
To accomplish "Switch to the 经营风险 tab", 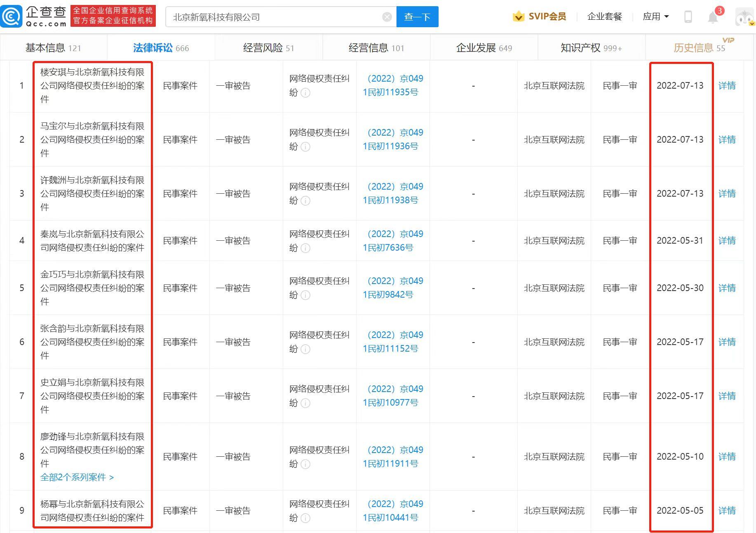I will pyautogui.click(x=268, y=48).
